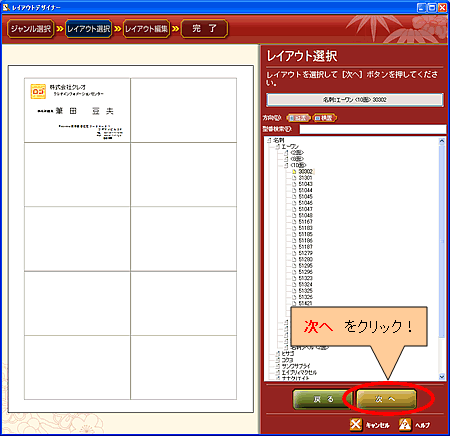
Task: Select the vertical 縦置 orientation toggle
Action: click(x=298, y=118)
